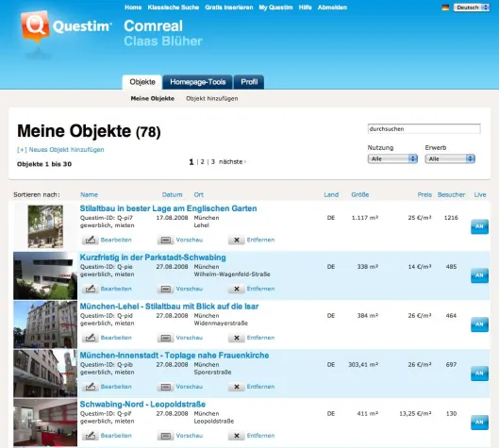This screenshot has height=448, width=499.
Task: Open Klassische Suche in top navigation
Action: [x=174, y=8]
